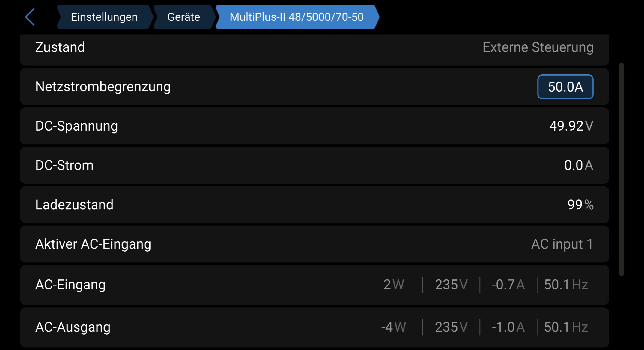Click the Externe Steuerung state value
This screenshot has width=644, height=350.
[x=538, y=47]
